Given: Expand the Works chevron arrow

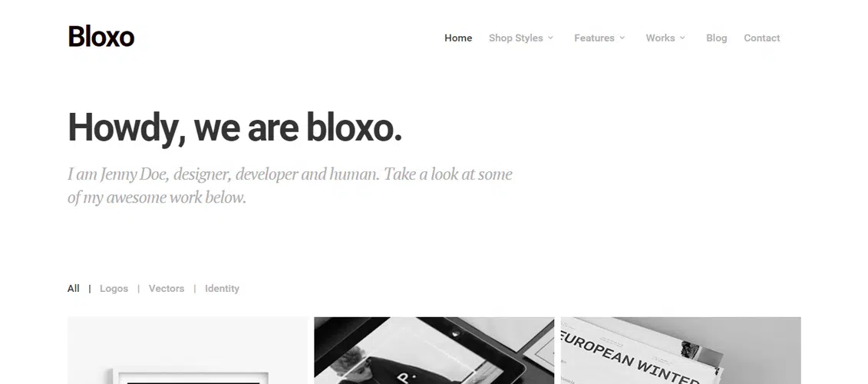Looking at the screenshot, I should coord(682,38).
